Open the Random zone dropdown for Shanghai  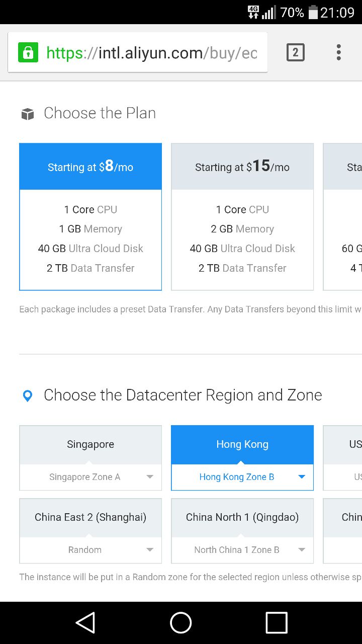(90, 550)
